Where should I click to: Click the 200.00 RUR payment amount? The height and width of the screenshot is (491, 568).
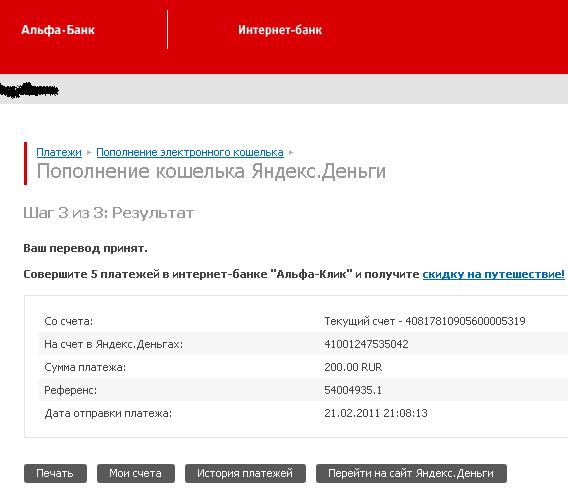[353, 367]
